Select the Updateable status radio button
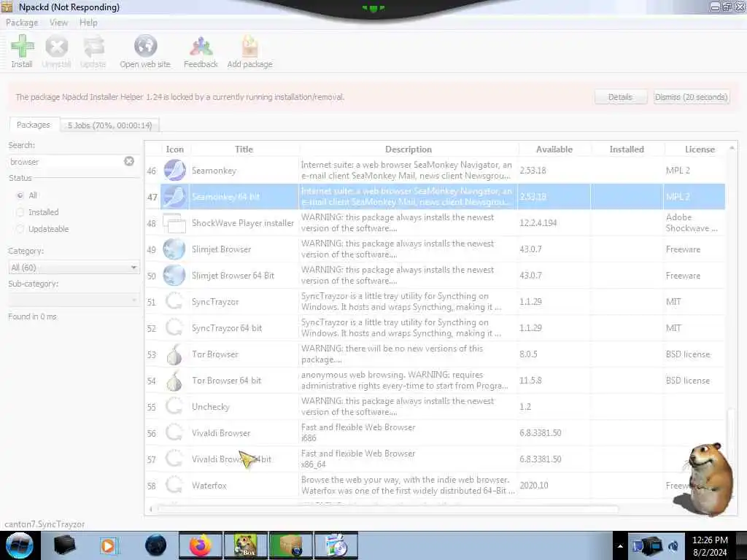The width and height of the screenshot is (747, 560). point(20,229)
